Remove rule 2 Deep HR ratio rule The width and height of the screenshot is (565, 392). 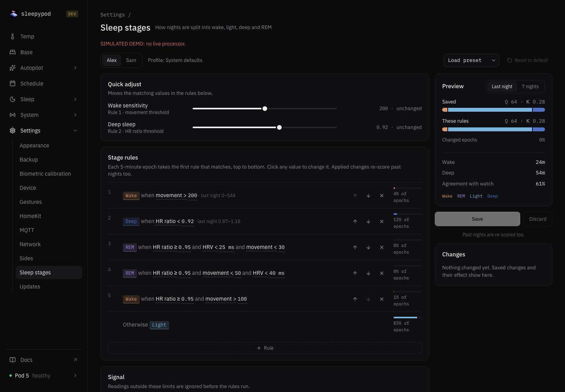pos(382,221)
